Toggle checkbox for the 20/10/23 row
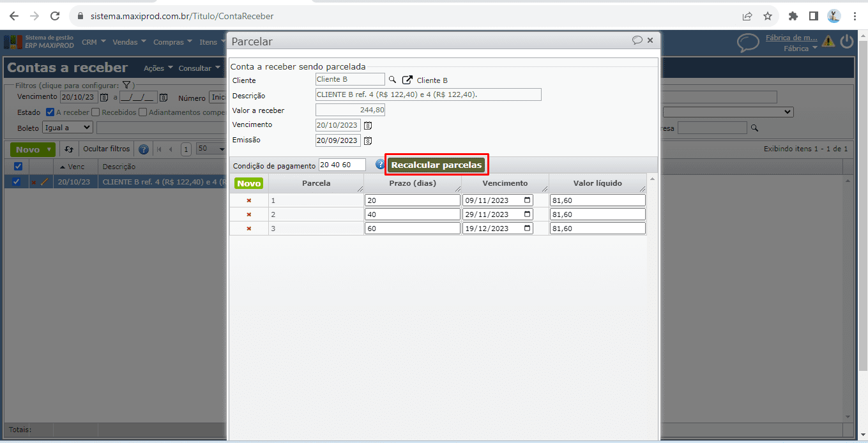 tap(17, 182)
